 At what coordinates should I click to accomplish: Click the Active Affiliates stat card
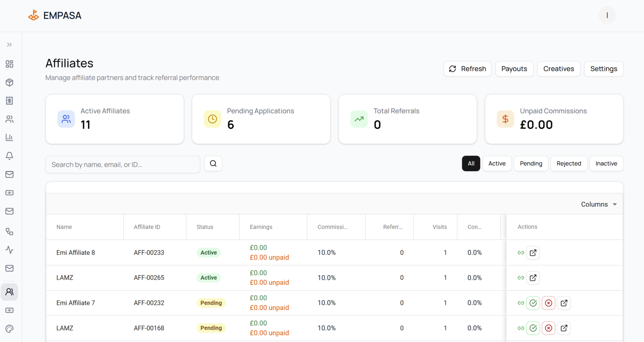pos(115,119)
